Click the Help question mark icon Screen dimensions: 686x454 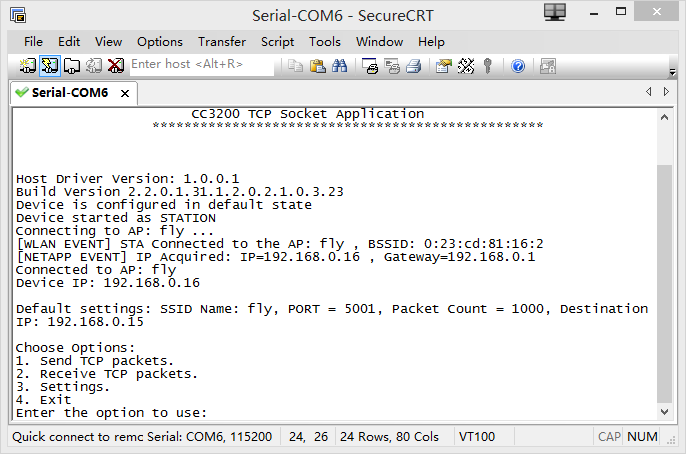pos(518,66)
